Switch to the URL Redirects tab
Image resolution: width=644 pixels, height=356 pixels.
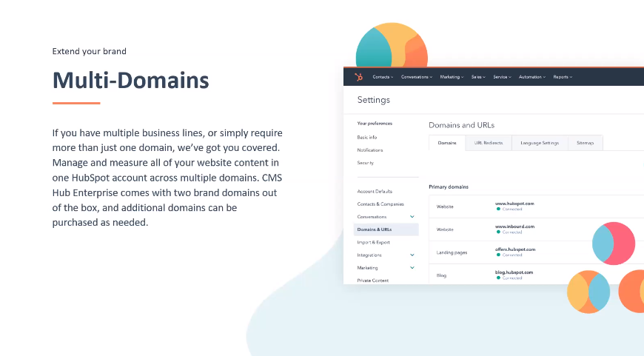click(489, 143)
